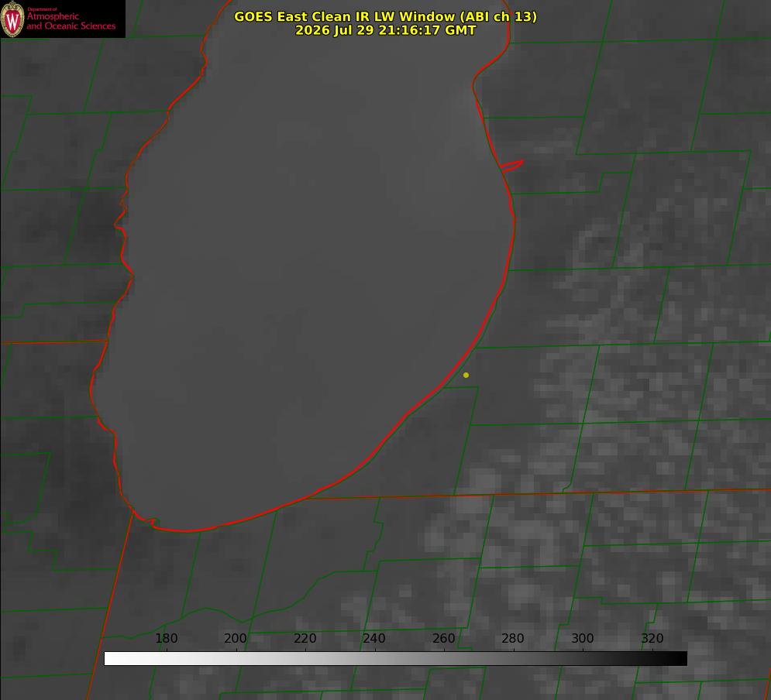
Task: Click the 180 label on the colorbar
Action: pos(166,639)
